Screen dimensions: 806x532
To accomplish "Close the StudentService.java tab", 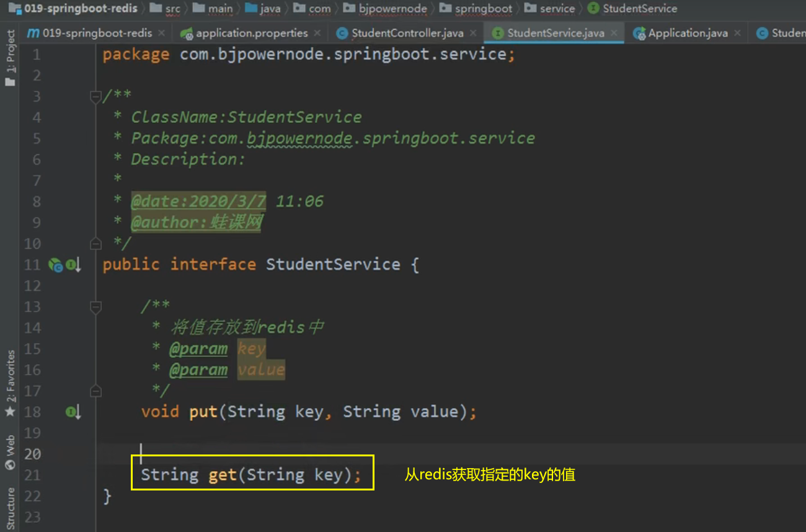I will click(614, 33).
